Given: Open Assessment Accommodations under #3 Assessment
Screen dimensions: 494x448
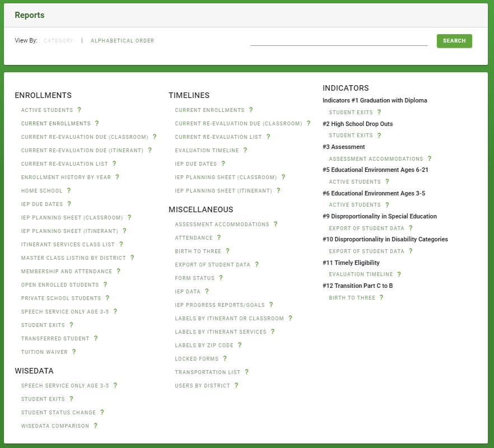Looking at the screenshot, I should click(376, 159).
